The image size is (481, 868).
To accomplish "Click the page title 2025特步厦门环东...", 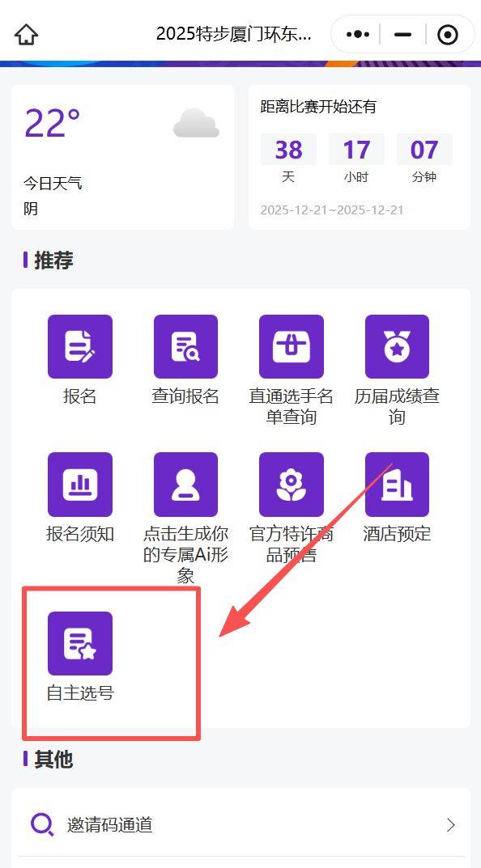I will tap(234, 34).
